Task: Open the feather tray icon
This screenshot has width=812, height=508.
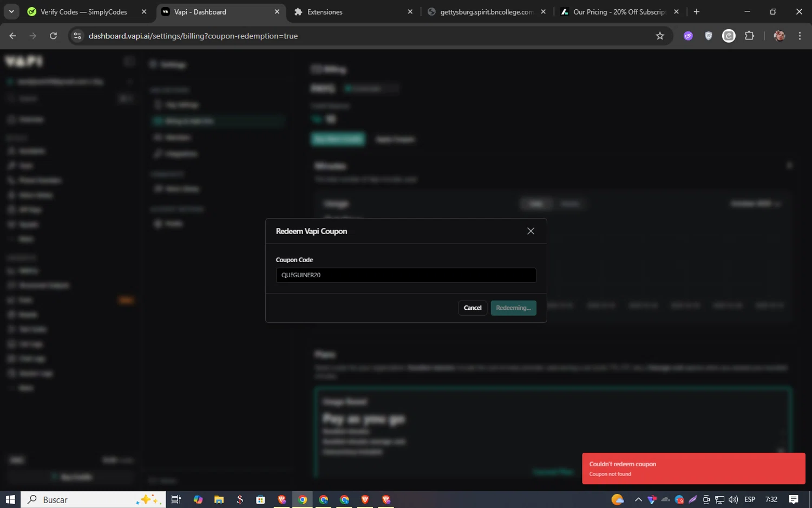Action: click(693, 499)
